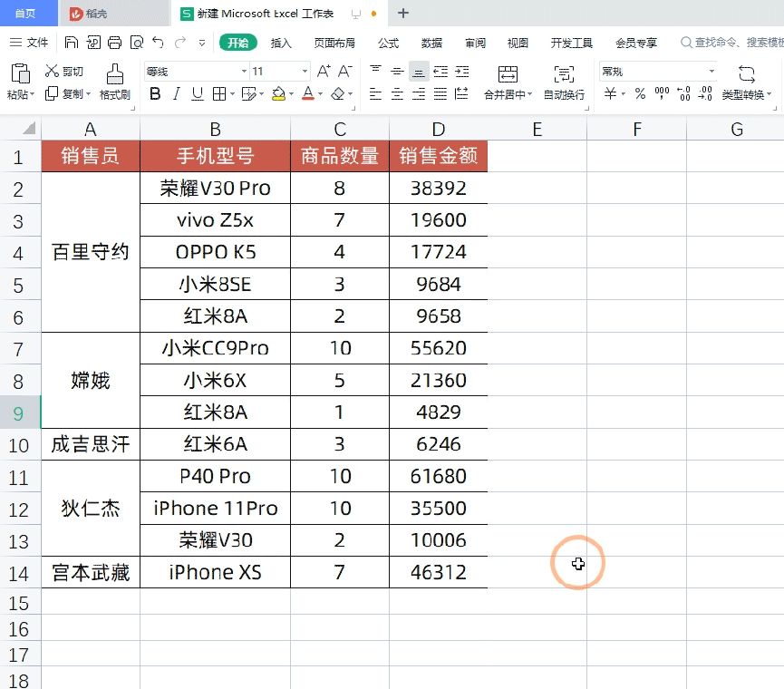Align text to top
Image resolution: width=784 pixels, height=689 pixels.
(375, 71)
